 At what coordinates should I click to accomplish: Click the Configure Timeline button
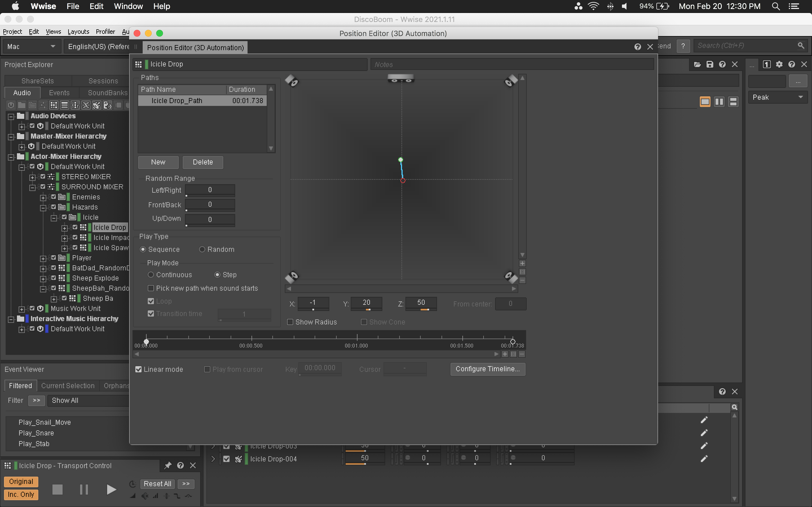tap(487, 369)
